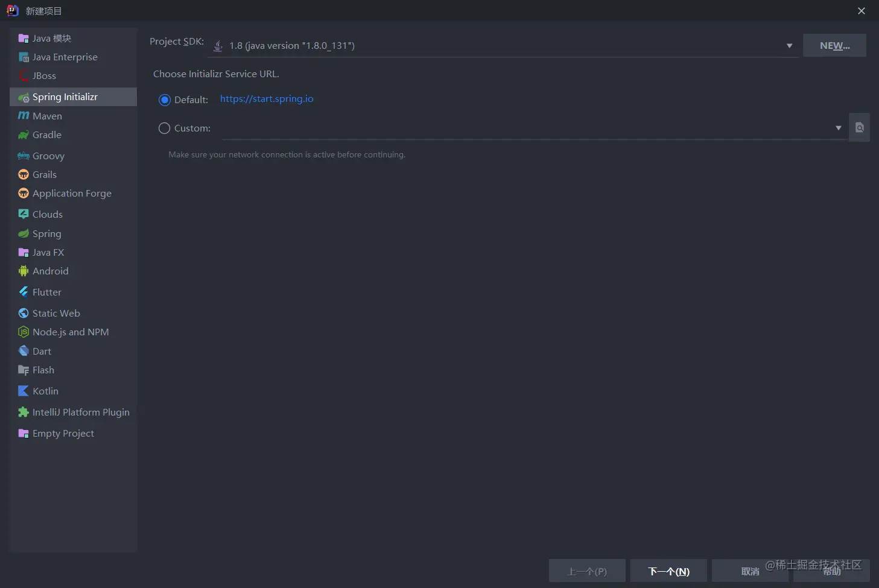Select Application Forge text entry
Viewport: 879px width, 588px height.
coord(72,194)
